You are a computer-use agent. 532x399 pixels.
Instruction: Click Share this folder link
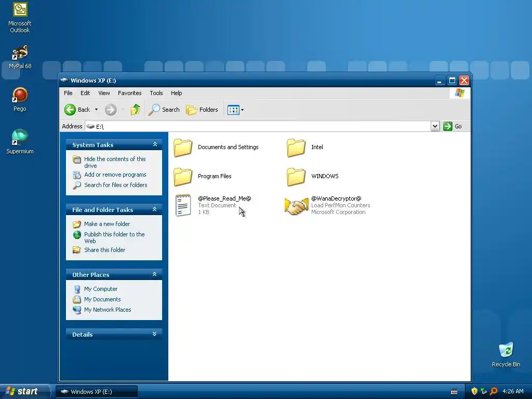coord(104,250)
